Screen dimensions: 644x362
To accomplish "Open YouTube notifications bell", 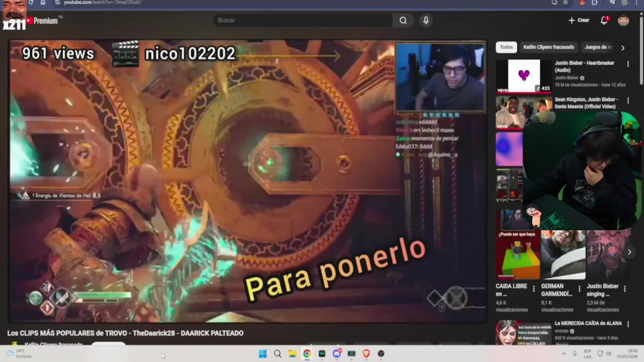I will [604, 20].
